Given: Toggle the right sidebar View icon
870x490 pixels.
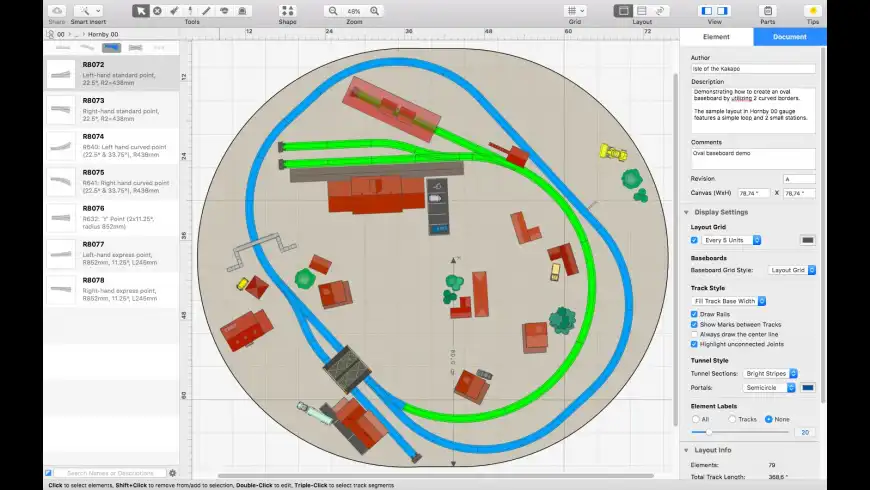Looking at the screenshot, I should (722, 11).
